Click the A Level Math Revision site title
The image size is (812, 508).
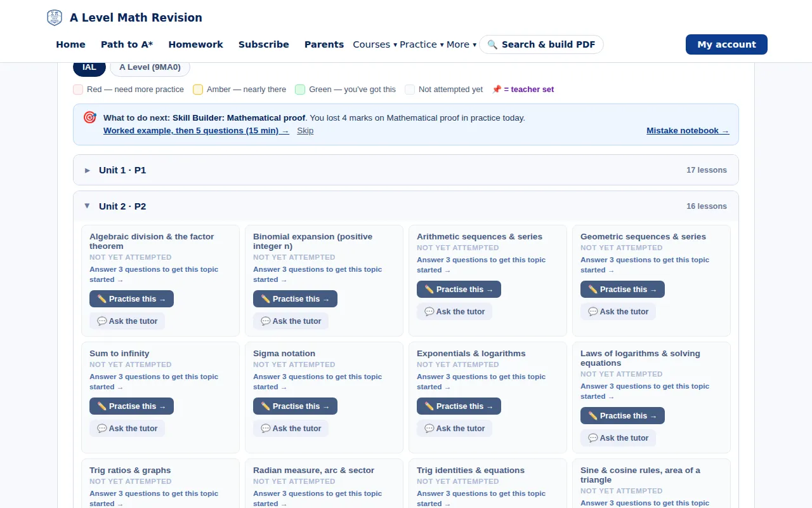click(x=136, y=18)
